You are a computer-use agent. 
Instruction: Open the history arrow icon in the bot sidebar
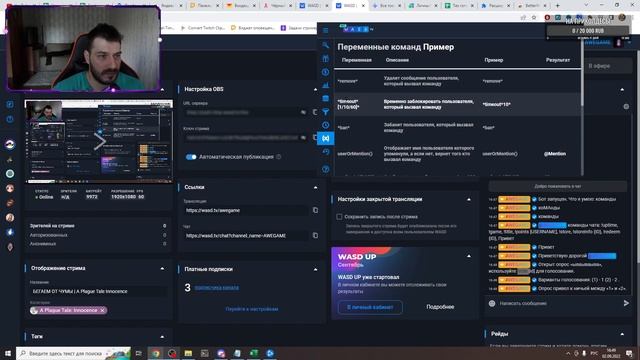[x=325, y=152]
